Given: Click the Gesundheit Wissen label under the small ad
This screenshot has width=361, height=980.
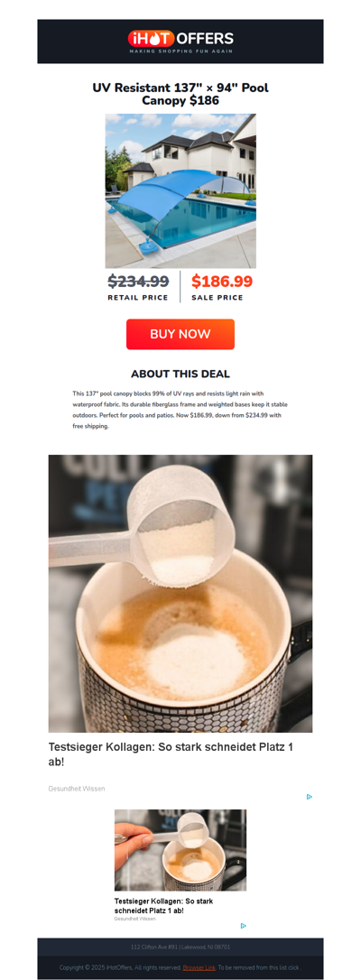Looking at the screenshot, I should point(134,919).
